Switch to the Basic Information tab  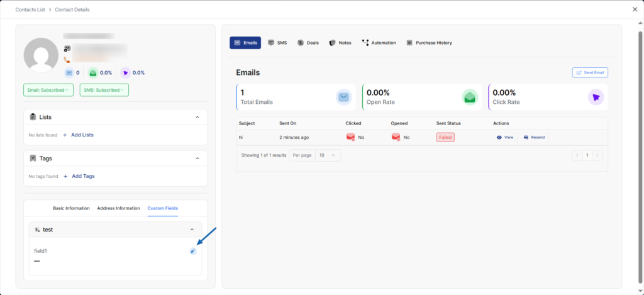point(71,208)
